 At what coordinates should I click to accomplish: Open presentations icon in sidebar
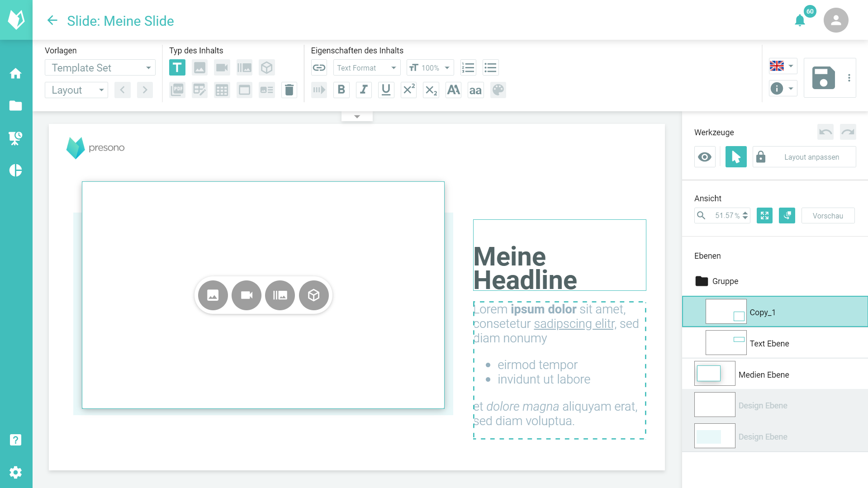pos(16,138)
